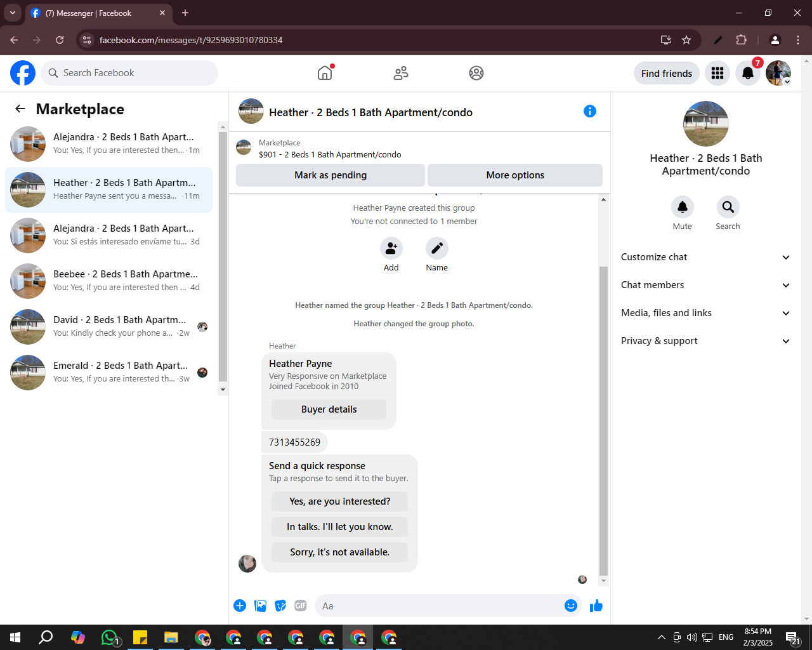The image size is (812, 650).
Task: Open a new browser tab
Action: tap(185, 13)
